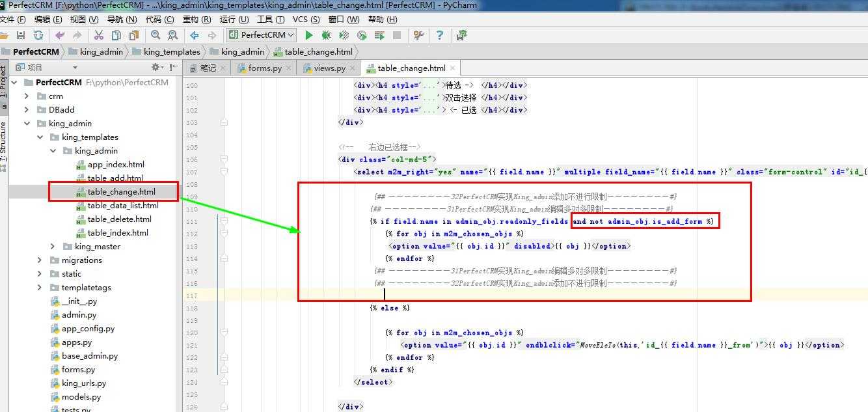
Task: Open the 导航 (N) menu
Action: 122,20
